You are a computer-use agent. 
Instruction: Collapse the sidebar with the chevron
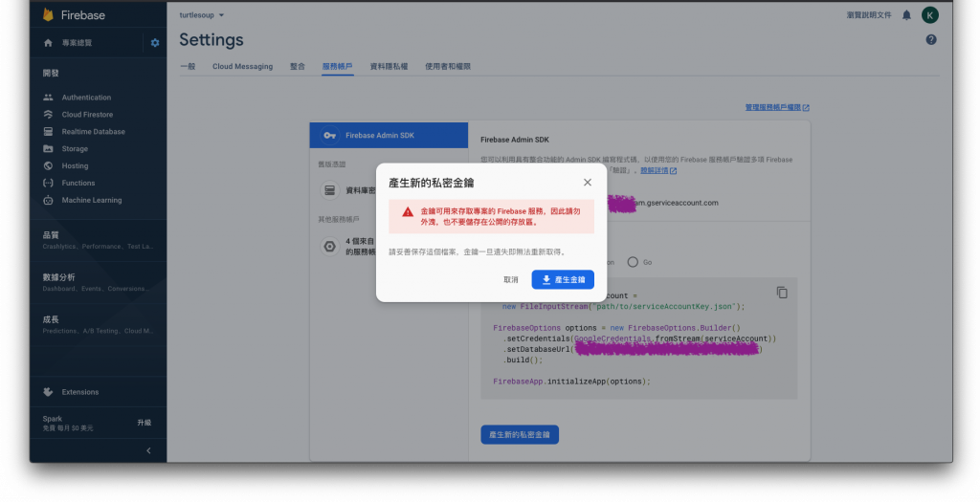coord(148,450)
